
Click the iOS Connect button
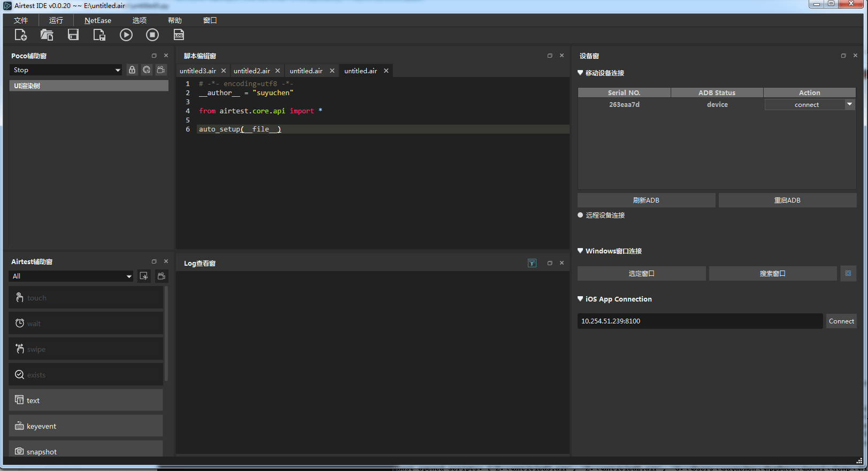point(841,321)
